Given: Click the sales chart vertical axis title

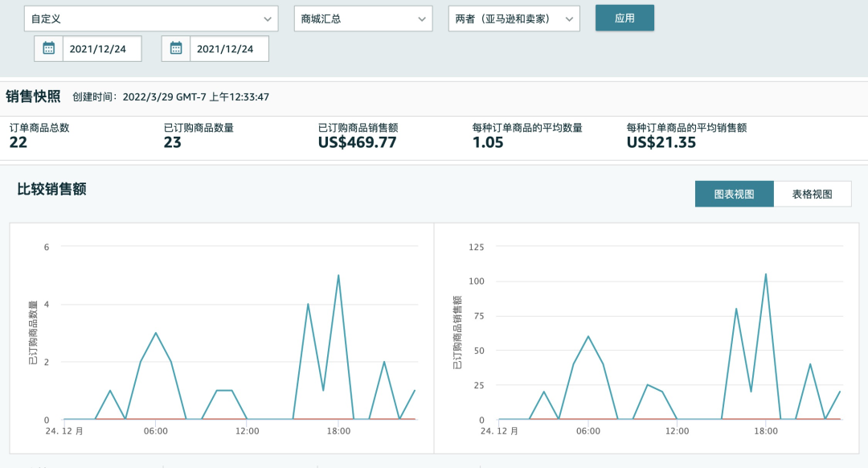Looking at the screenshot, I should 457,332.
